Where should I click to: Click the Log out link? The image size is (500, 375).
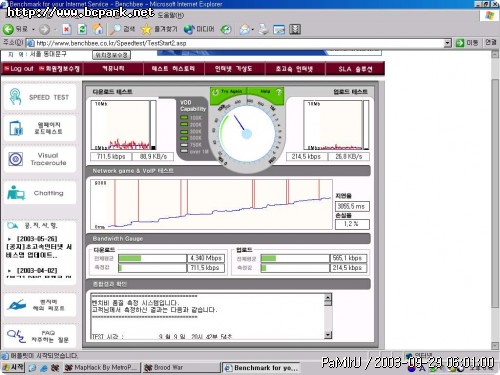19,69
